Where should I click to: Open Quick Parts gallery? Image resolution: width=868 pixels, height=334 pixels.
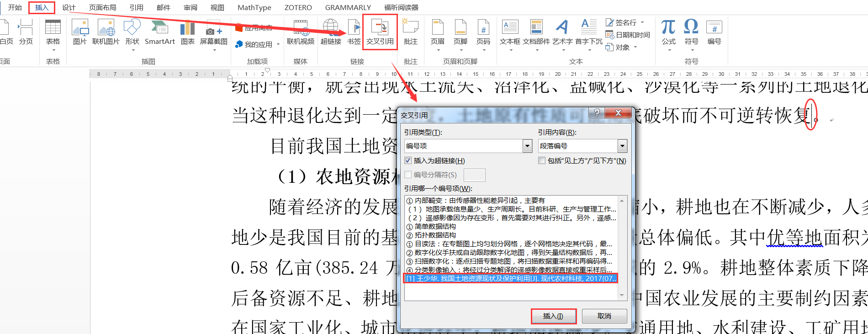[x=536, y=32]
